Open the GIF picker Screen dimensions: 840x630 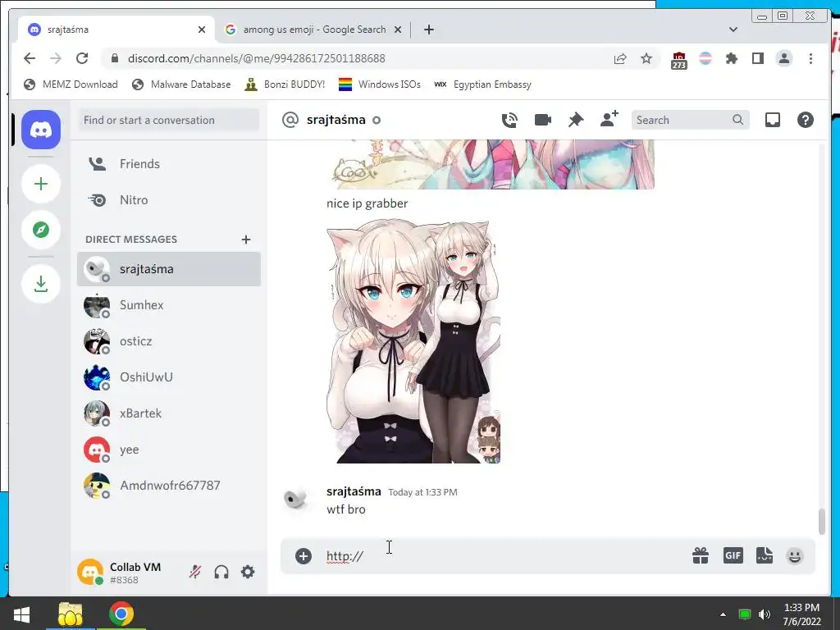pos(733,555)
